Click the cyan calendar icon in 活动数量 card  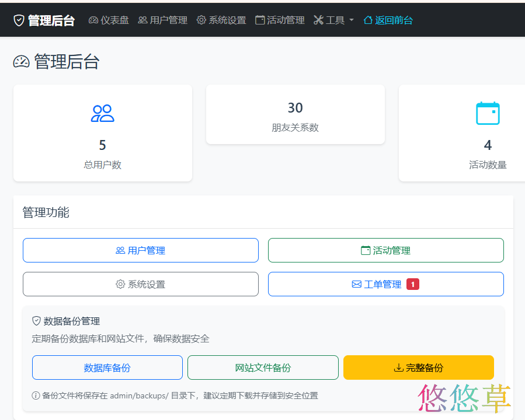click(488, 113)
